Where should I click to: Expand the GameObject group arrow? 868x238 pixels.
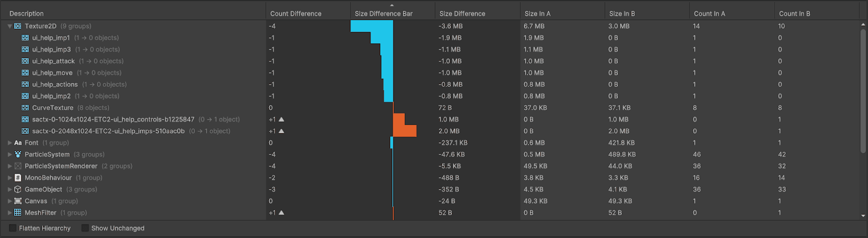pyautogui.click(x=10, y=190)
